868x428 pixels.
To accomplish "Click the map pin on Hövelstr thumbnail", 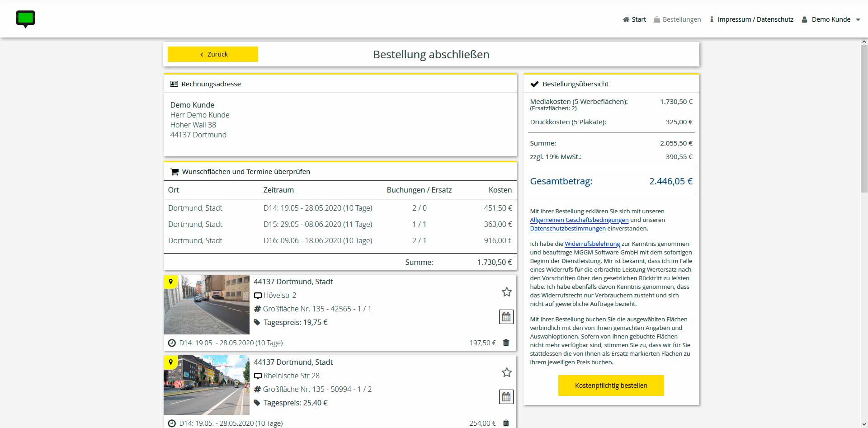I will tap(170, 282).
